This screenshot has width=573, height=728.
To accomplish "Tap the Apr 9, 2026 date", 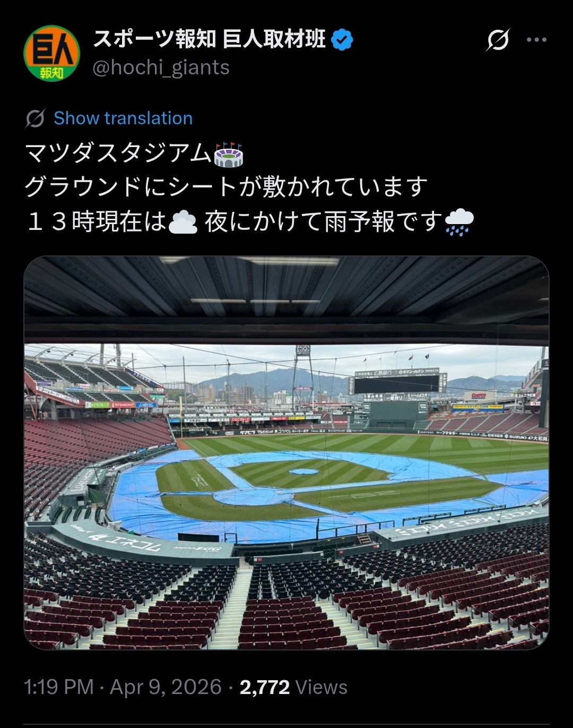I will [x=166, y=687].
